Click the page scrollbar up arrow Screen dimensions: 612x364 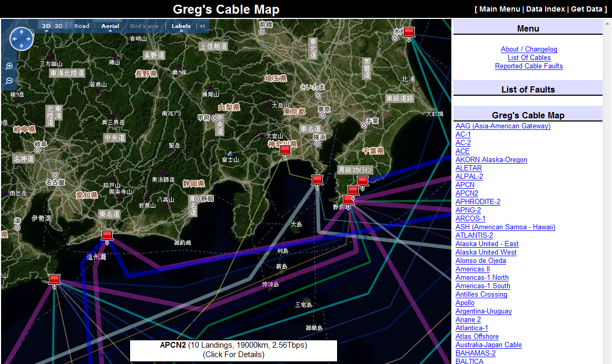tap(608, 23)
